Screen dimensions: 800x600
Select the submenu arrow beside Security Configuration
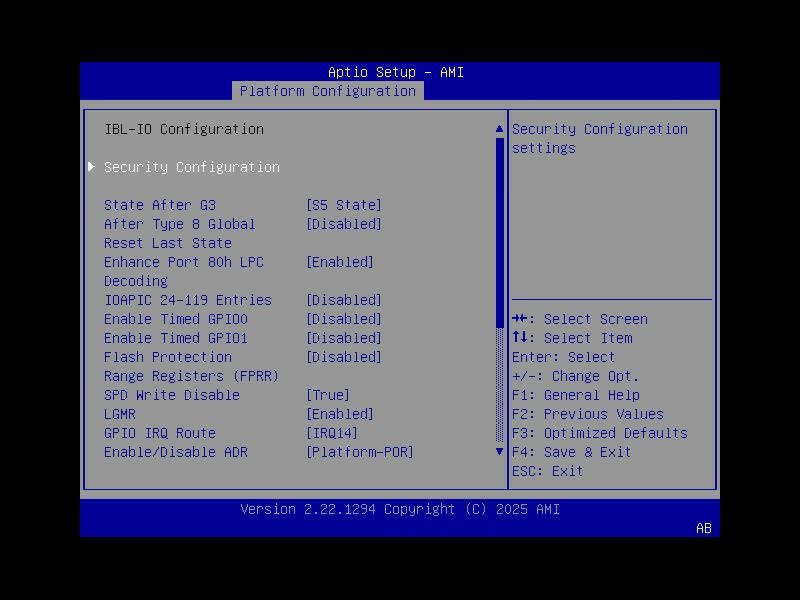coord(90,167)
